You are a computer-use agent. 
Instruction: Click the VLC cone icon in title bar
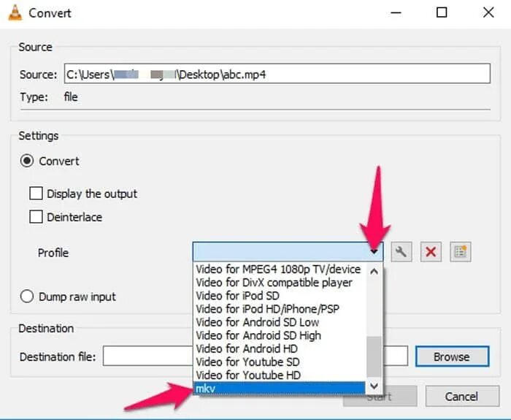click(x=15, y=13)
